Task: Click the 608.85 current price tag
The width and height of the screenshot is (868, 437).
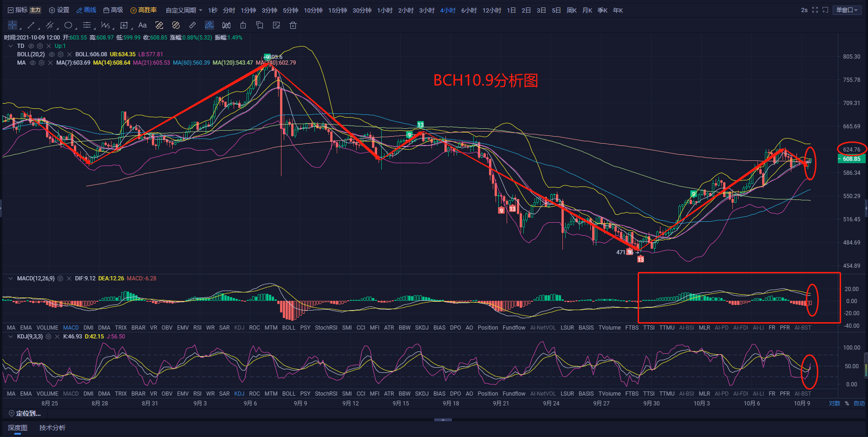Action: (851, 159)
